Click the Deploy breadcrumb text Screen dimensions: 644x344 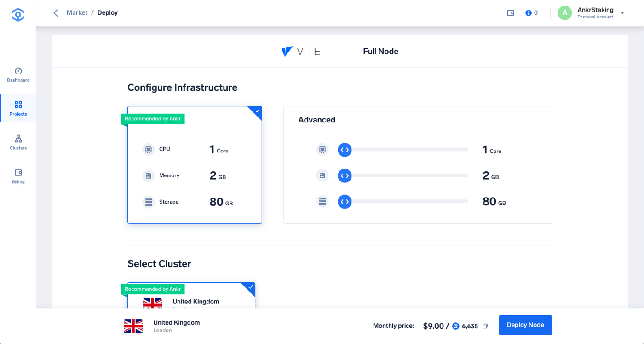point(108,13)
